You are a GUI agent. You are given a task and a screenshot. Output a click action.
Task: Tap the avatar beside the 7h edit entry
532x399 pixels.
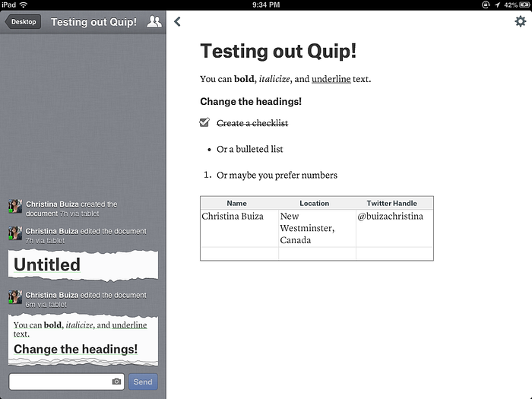point(15,233)
